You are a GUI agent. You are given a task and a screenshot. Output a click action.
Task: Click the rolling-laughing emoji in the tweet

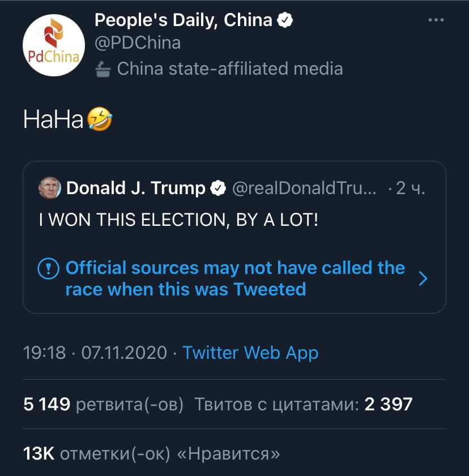click(100, 119)
